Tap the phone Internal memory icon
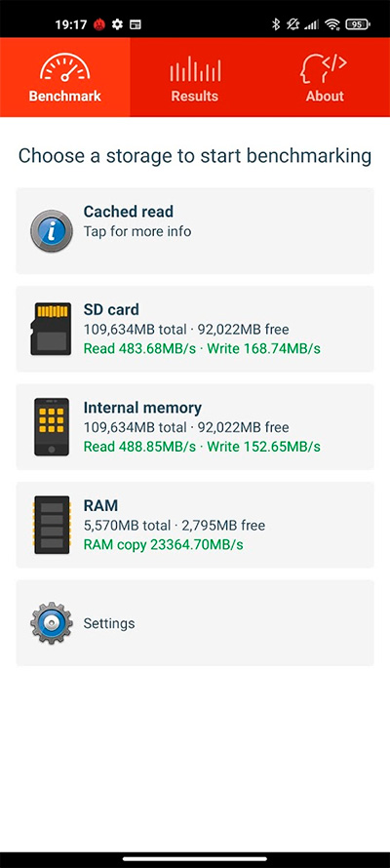The width and height of the screenshot is (390, 868). (x=52, y=427)
